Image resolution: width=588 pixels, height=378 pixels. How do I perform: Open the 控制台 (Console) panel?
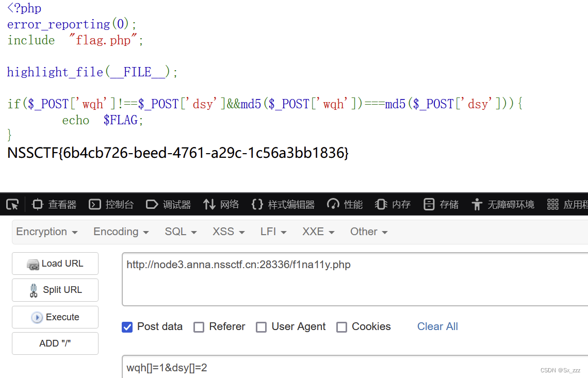coord(111,204)
